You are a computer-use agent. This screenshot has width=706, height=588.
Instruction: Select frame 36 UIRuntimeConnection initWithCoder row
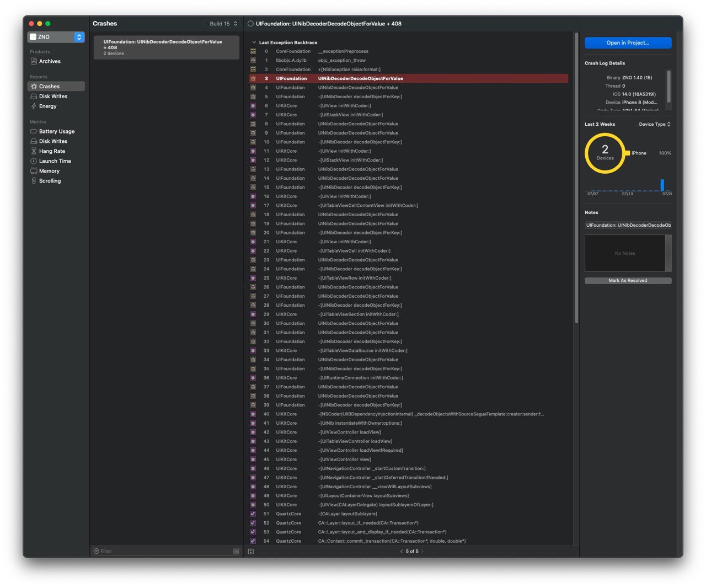click(x=409, y=378)
